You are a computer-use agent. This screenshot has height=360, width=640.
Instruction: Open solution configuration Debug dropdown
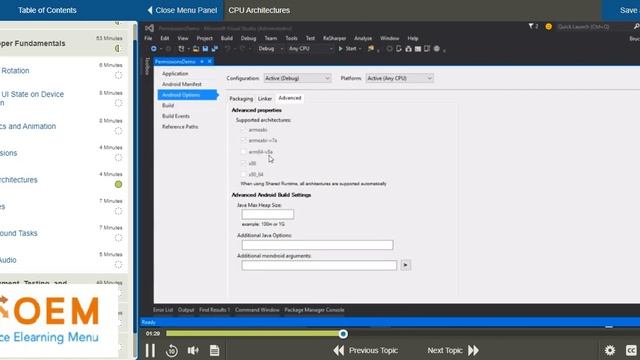pos(270,49)
